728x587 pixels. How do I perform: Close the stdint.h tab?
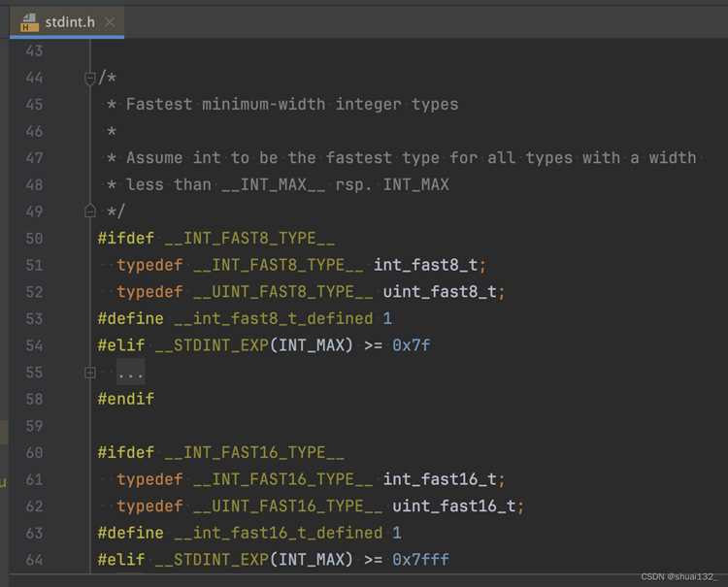[110, 22]
